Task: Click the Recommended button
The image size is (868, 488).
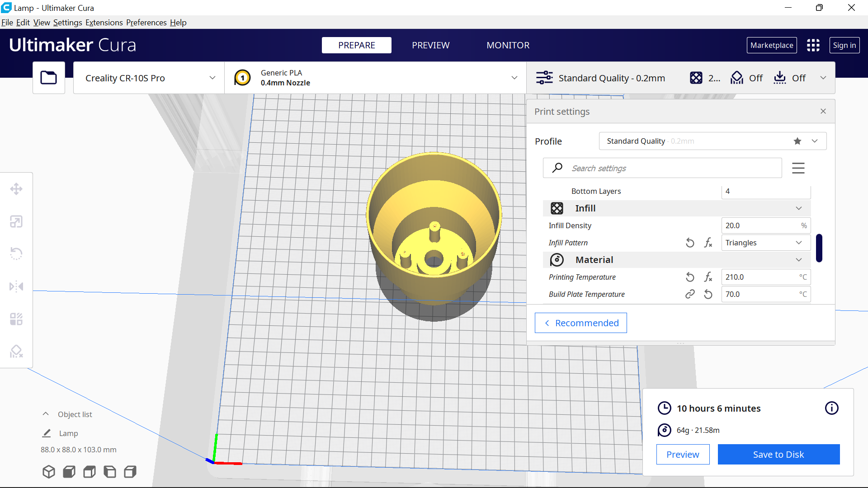Action: [x=580, y=323]
